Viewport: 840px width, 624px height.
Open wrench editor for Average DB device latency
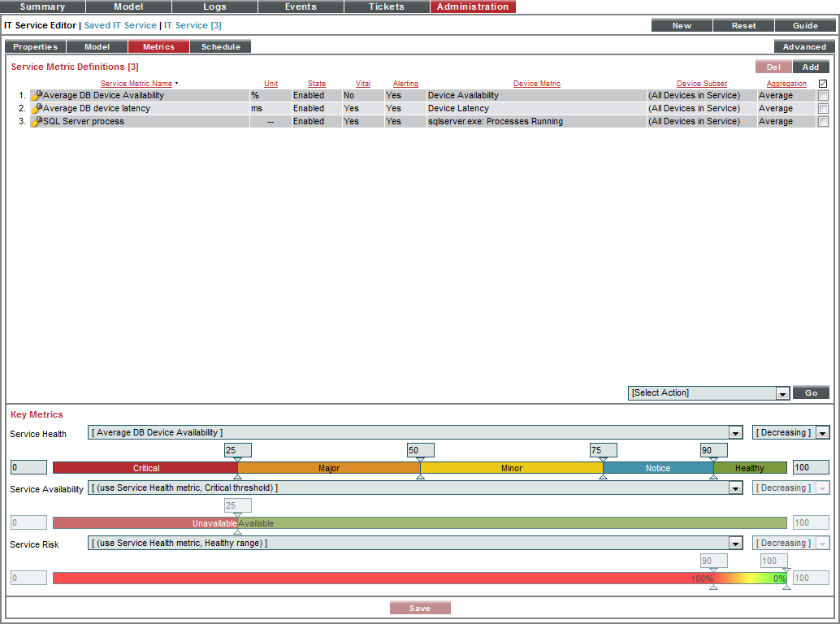point(37,108)
